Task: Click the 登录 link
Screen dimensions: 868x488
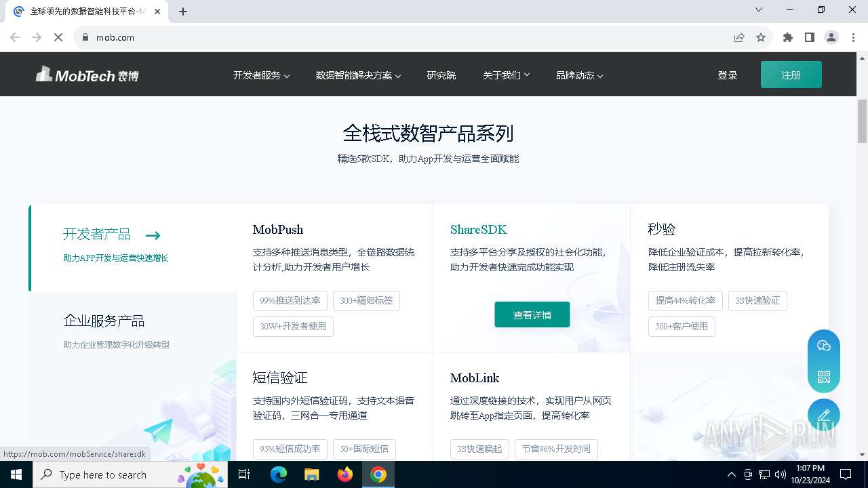Action: tap(727, 75)
